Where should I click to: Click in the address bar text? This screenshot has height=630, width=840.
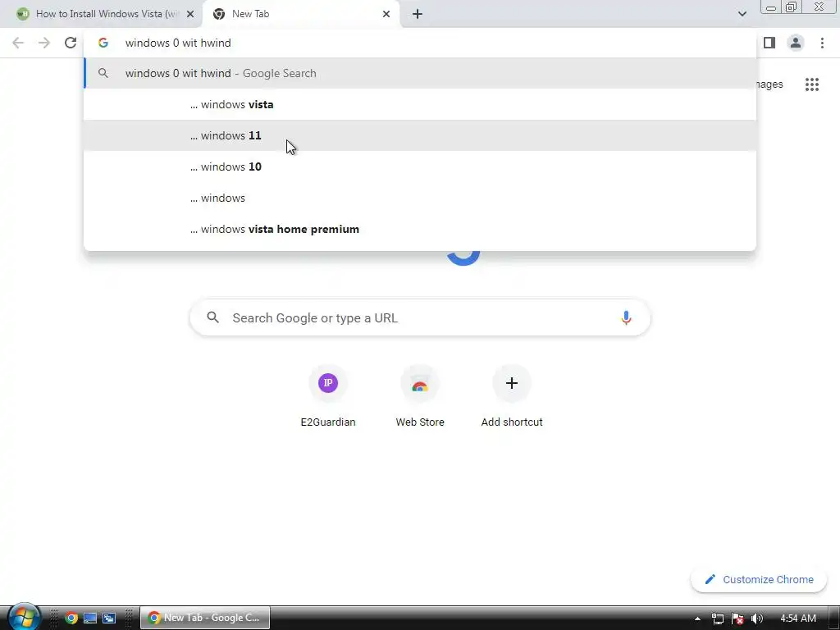pos(178,43)
